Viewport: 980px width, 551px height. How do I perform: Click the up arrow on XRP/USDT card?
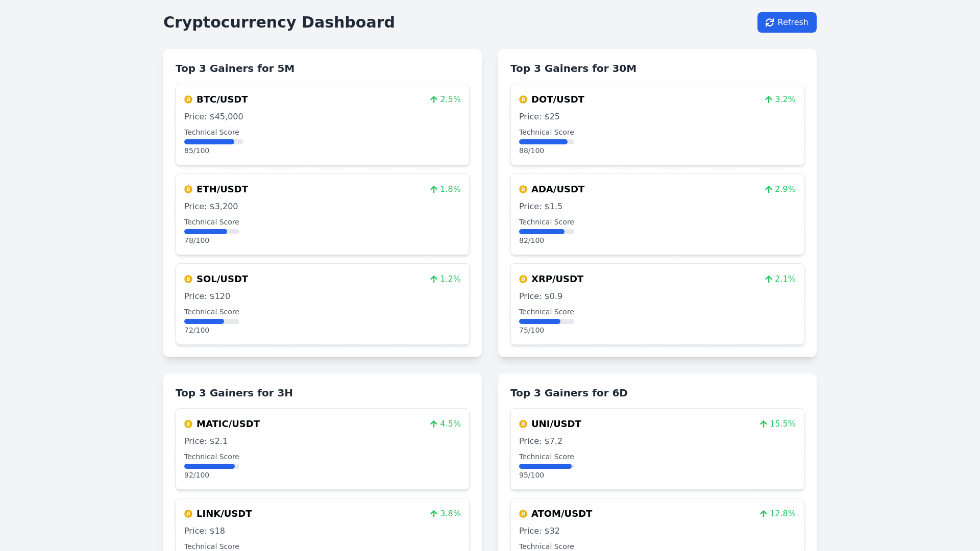pyautogui.click(x=768, y=279)
